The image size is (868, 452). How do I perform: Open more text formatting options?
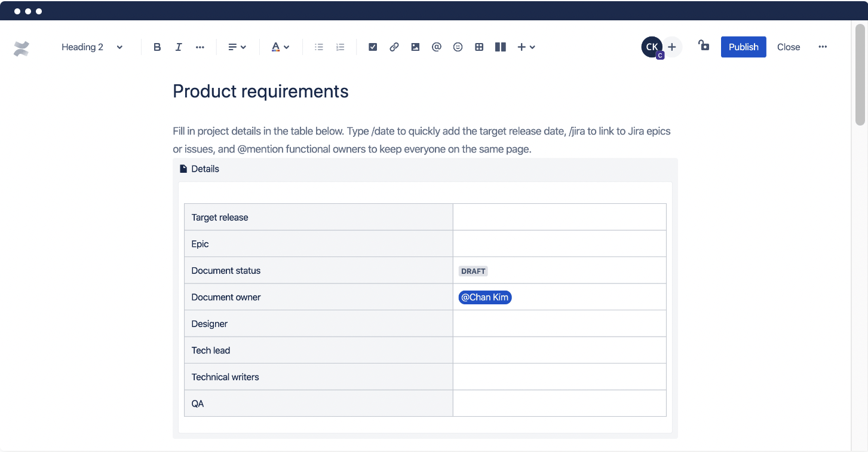pyautogui.click(x=200, y=47)
